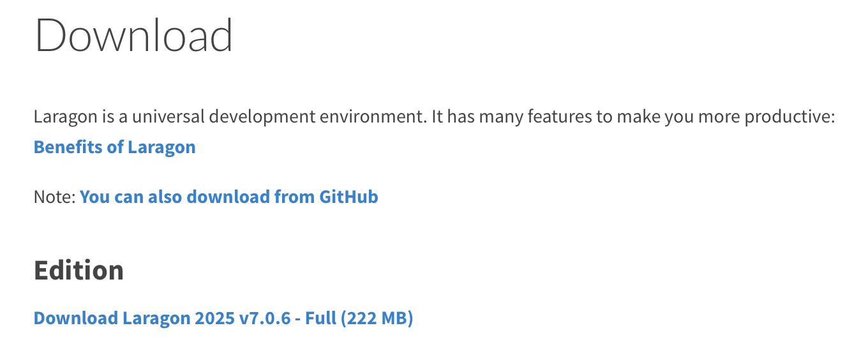Click the Edition section heading

[79, 271]
